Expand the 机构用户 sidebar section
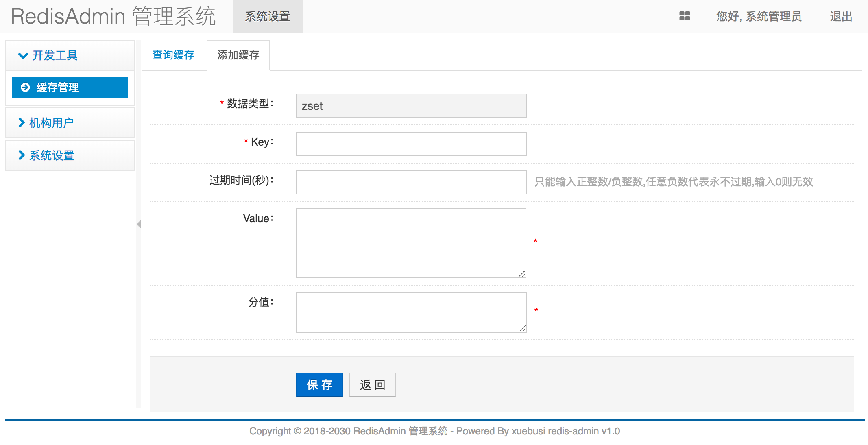The height and width of the screenshot is (445, 868). click(51, 123)
